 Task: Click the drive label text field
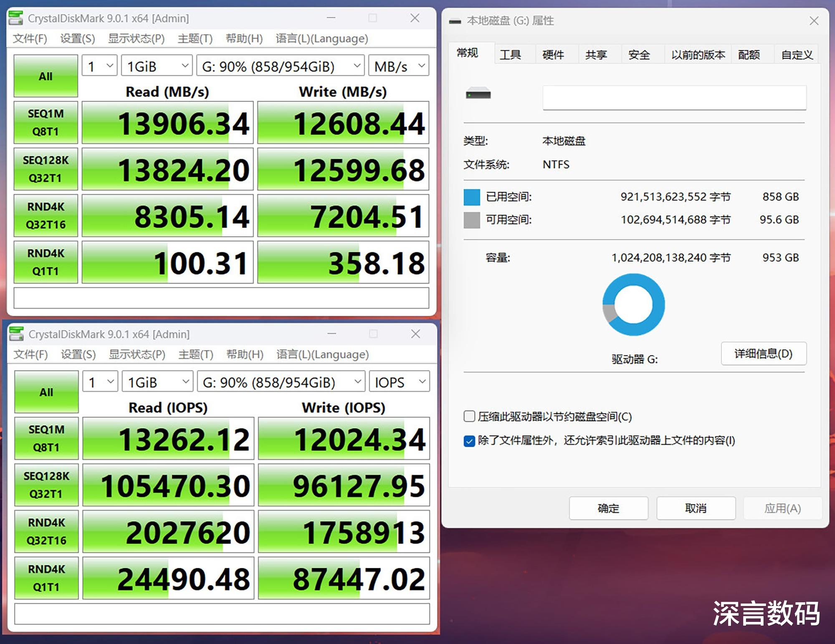click(x=674, y=98)
